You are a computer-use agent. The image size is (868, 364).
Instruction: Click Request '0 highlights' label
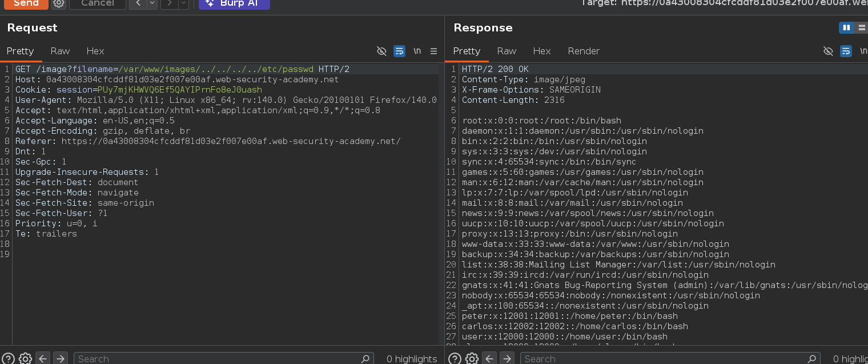(x=412, y=358)
